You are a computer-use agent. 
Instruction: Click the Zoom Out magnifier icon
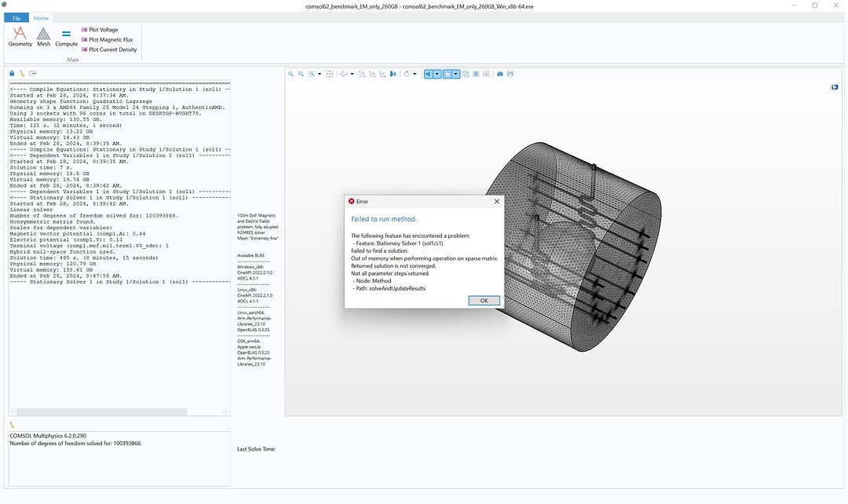[301, 73]
